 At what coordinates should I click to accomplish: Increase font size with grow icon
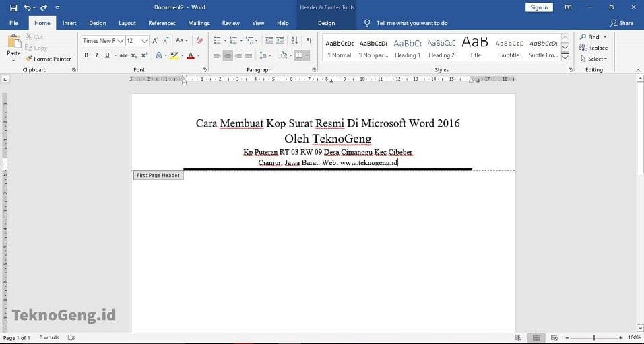[x=155, y=40]
